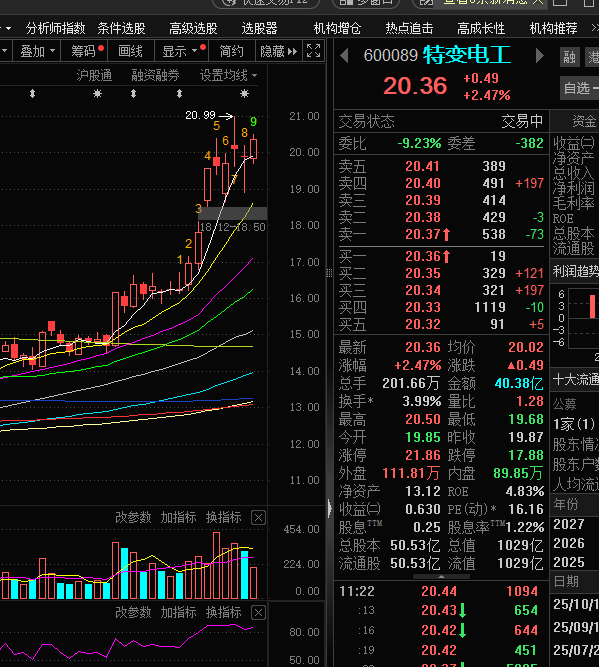This screenshot has width=599, height=667.
Task: Click 融 margin badge button
Action: [570, 57]
